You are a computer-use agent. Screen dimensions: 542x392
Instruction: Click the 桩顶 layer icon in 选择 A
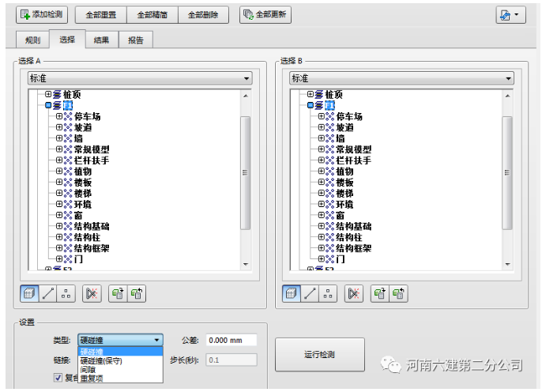pos(57,94)
